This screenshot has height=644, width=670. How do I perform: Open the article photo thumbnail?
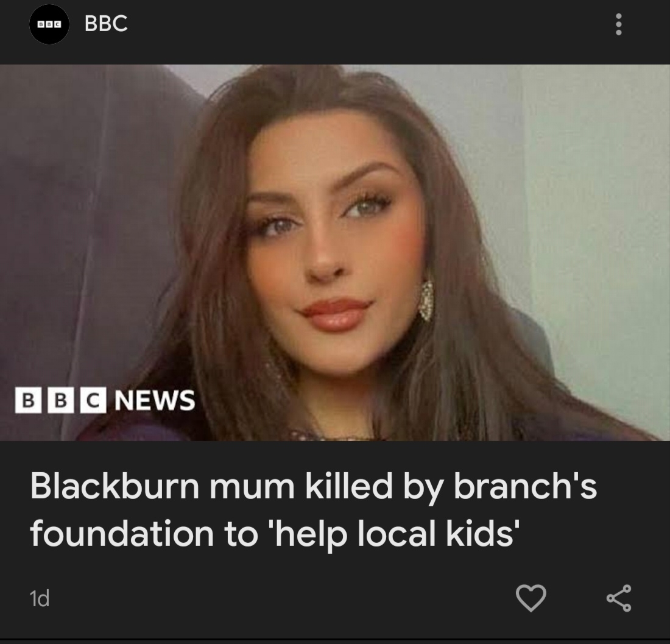click(x=335, y=253)
